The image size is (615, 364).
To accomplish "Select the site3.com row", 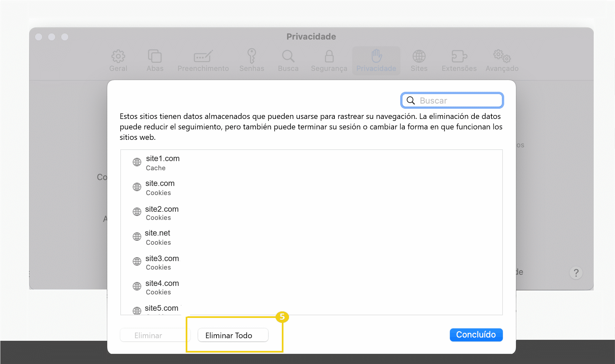I will (x=311, y=262).
